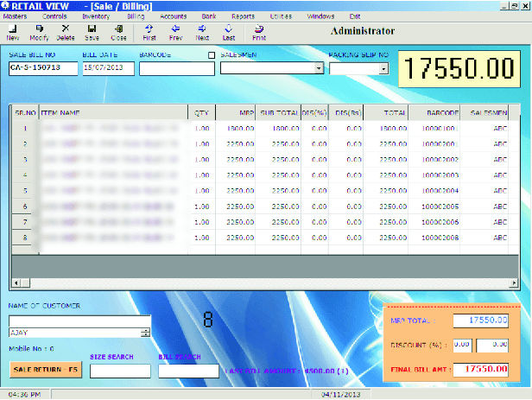
Task: Select row header number 8
Action: point(25,238)
